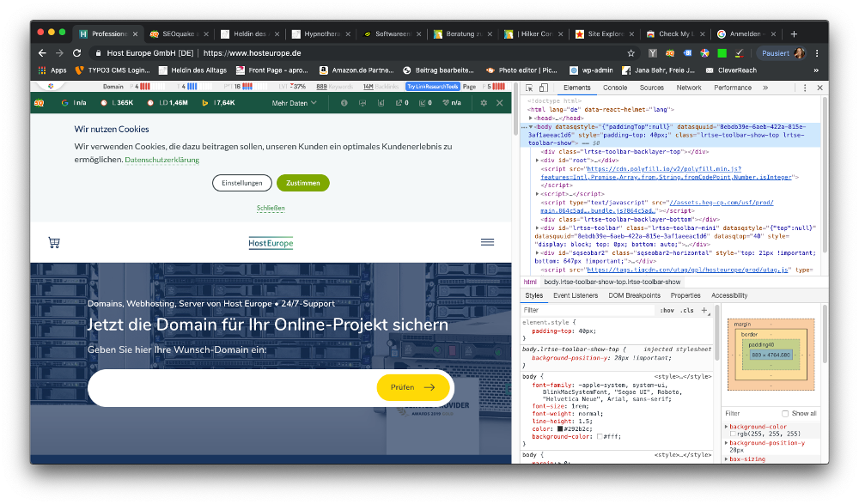Expand the head element node

(x=530, y=118)
